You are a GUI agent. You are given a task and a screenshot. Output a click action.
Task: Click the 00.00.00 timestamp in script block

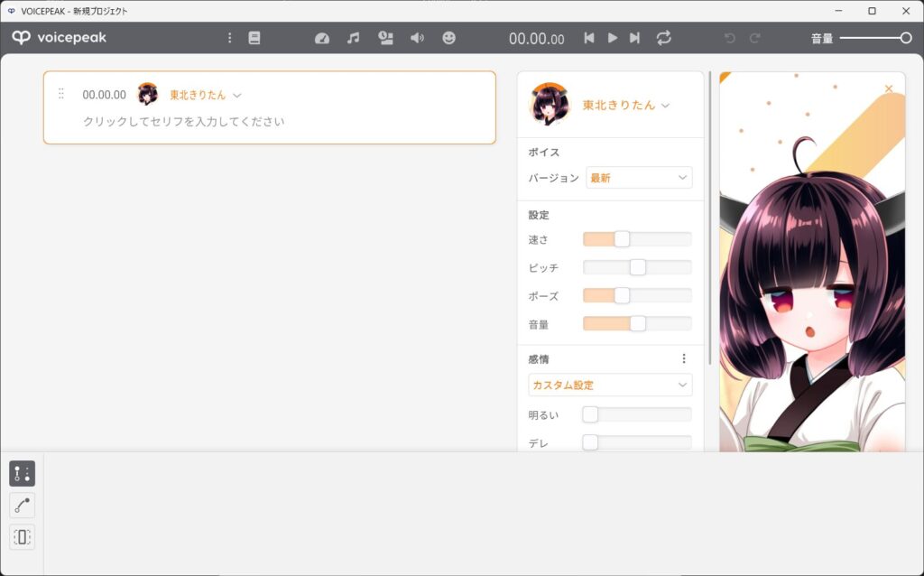(x=105, y=95)
